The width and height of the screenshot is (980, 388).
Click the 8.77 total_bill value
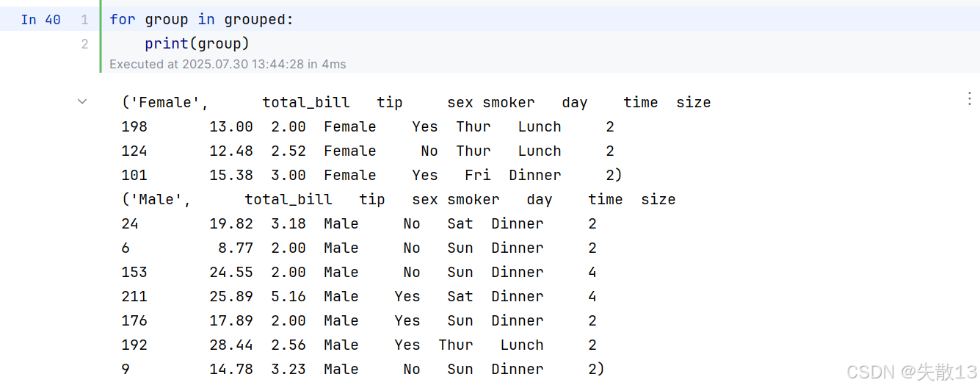click(x=236, y=248)
